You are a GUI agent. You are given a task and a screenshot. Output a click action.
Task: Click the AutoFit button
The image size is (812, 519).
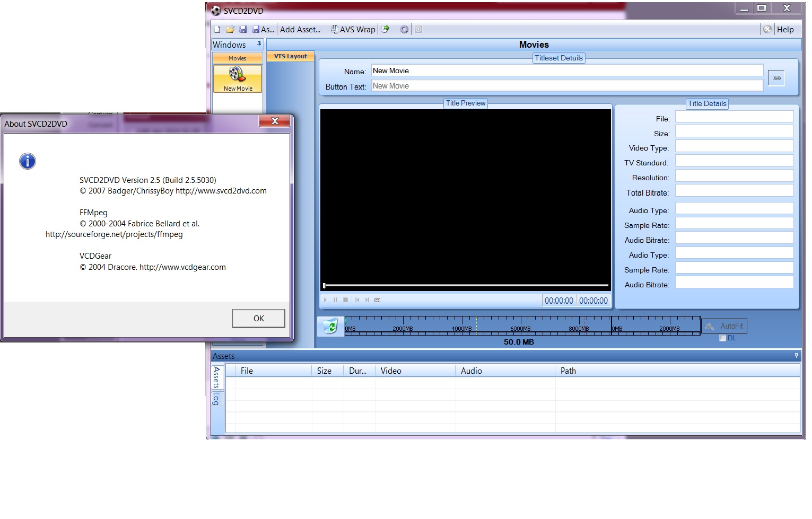pyautogui.click(x=724, y=326)
